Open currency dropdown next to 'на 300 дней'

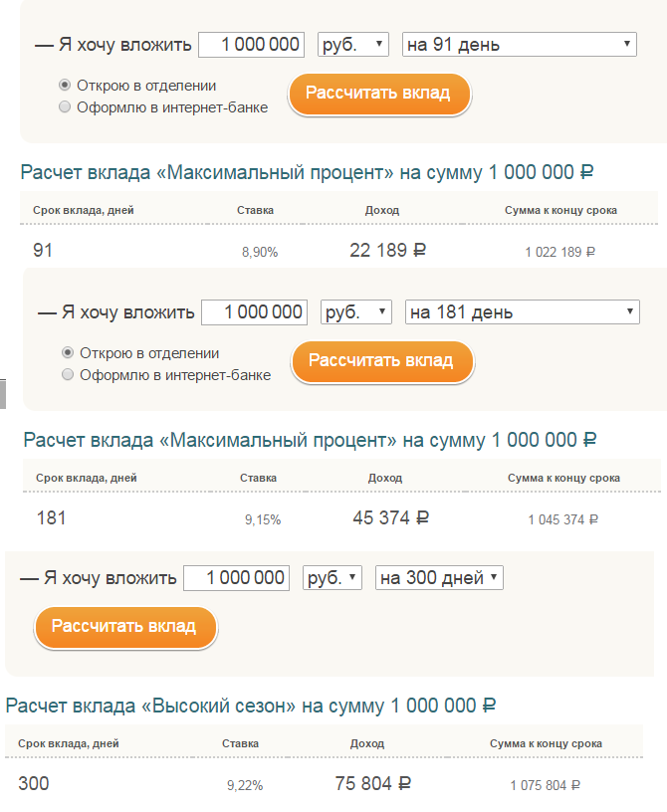pyautogui.click(x=333, y=578)
